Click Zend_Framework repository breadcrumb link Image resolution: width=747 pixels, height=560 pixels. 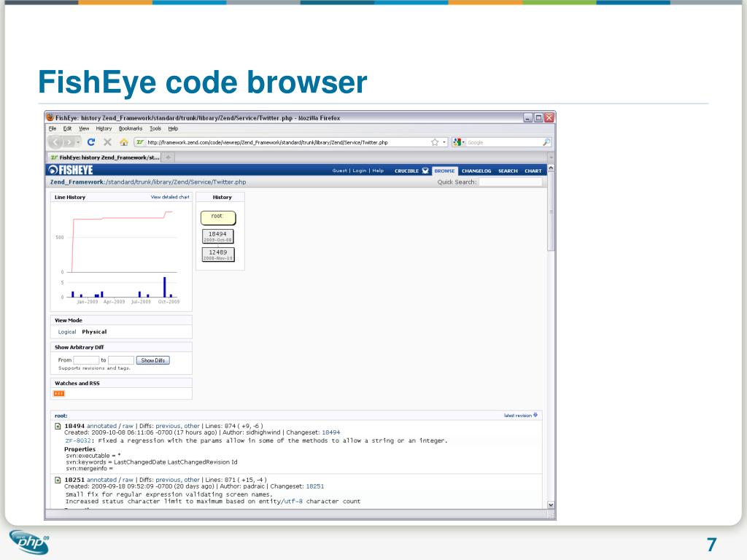(x=77, y=182)
